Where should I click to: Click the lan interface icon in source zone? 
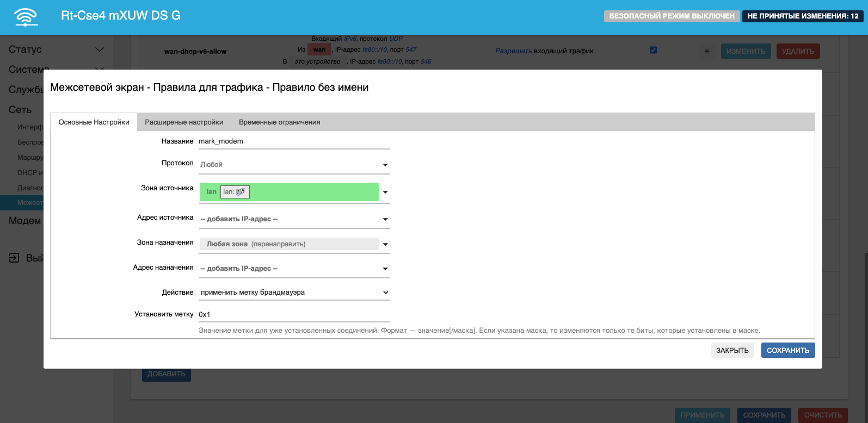pos(240,192)
